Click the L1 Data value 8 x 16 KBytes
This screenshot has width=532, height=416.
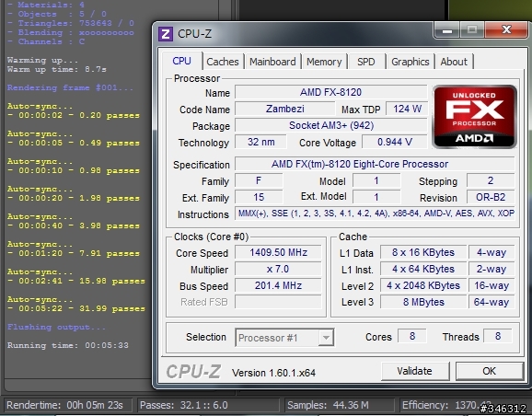point(423,252)
